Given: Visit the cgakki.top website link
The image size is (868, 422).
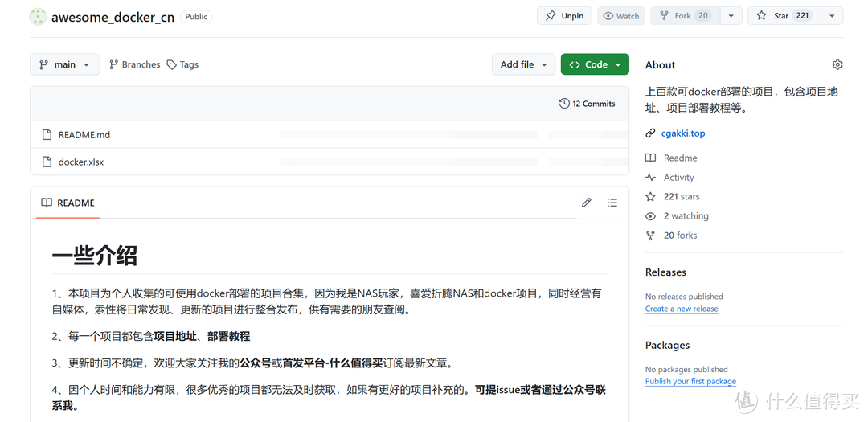Looking at the screenshot, I should coord(683,133).
